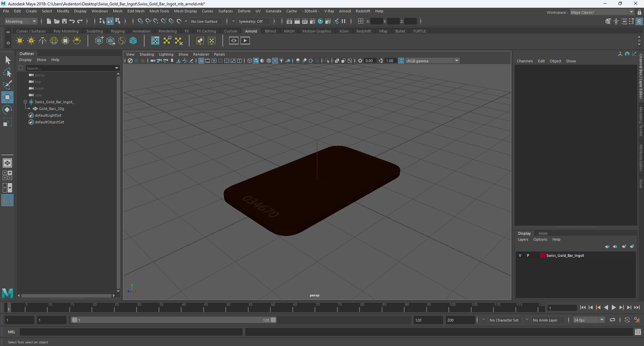This screenshot has height=346, width=644.
Task: Click the Undo arrow icon
Action: [72, 21]
